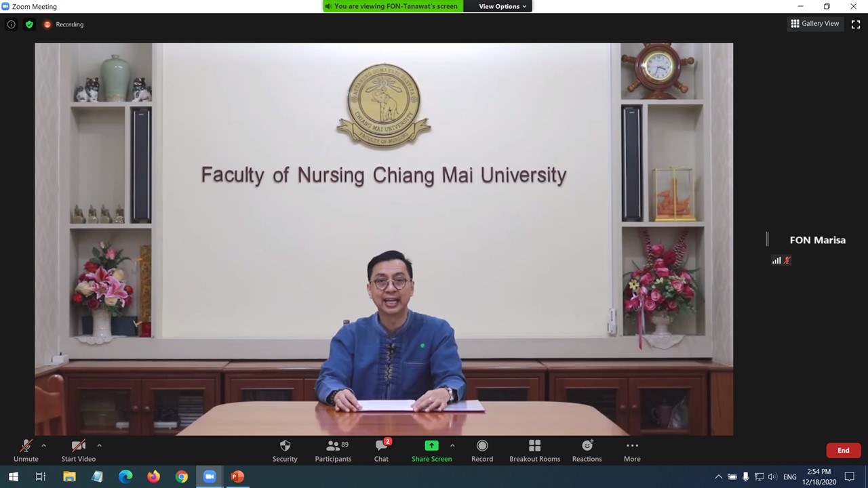868x488 pixels.
Task: Open the Participants panel showing 89
Action: click(x=333, y=451)
